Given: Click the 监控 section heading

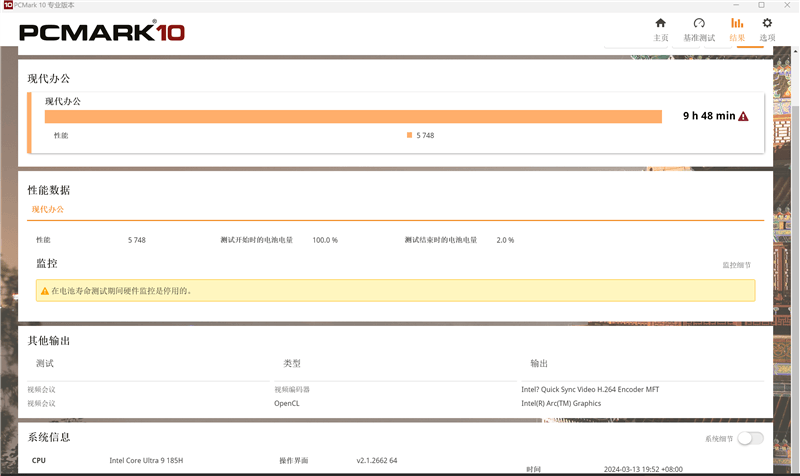Looking at the screenshot, I should (x=46, y=263).
